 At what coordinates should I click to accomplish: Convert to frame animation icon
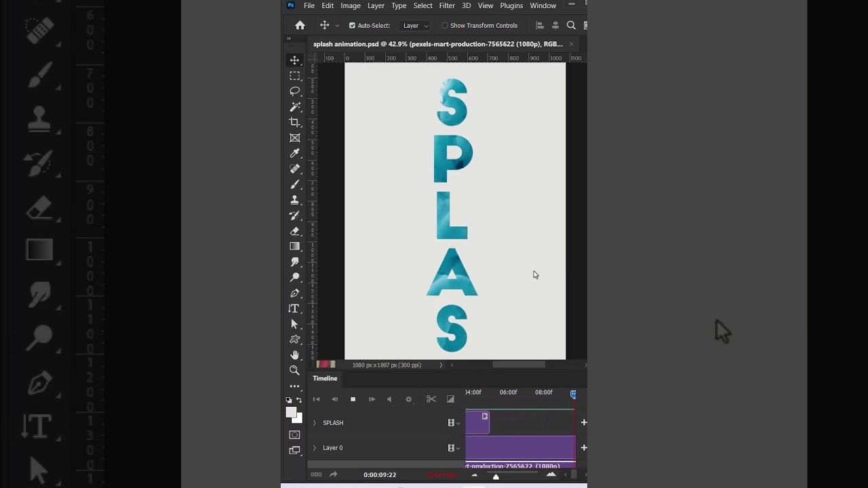click(316, 474)
